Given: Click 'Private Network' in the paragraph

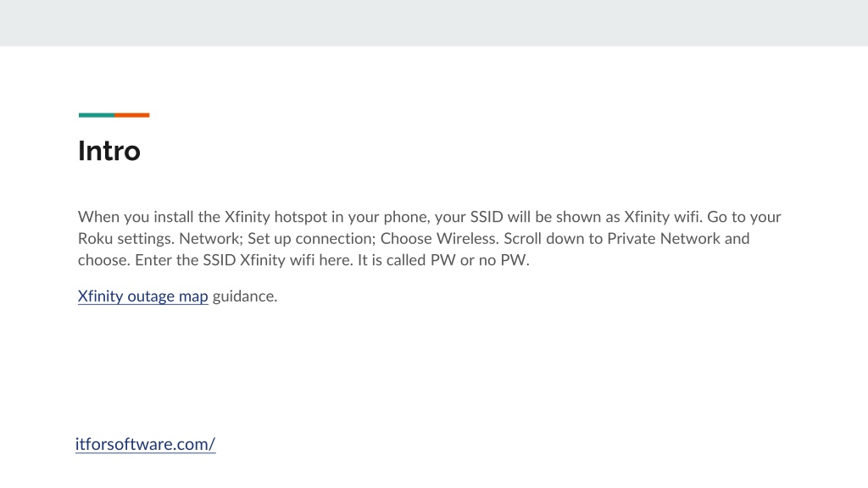Looking at the screenshot, I should (664, 239).
